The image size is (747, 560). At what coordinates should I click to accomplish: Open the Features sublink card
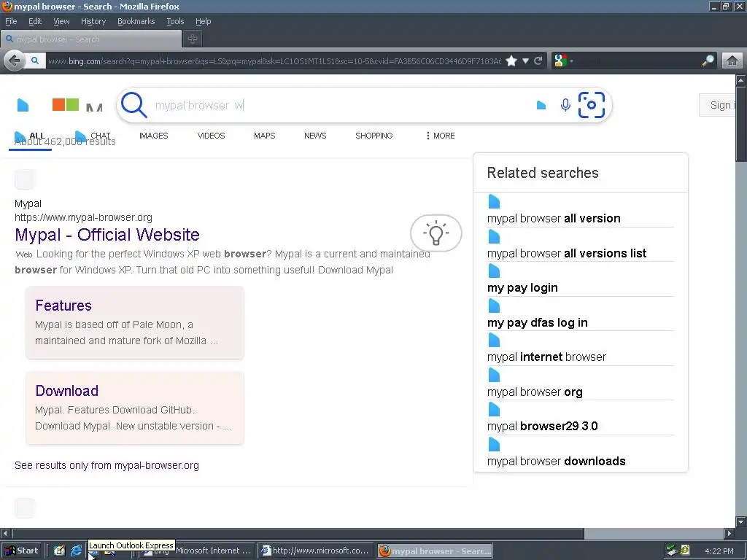135,322
